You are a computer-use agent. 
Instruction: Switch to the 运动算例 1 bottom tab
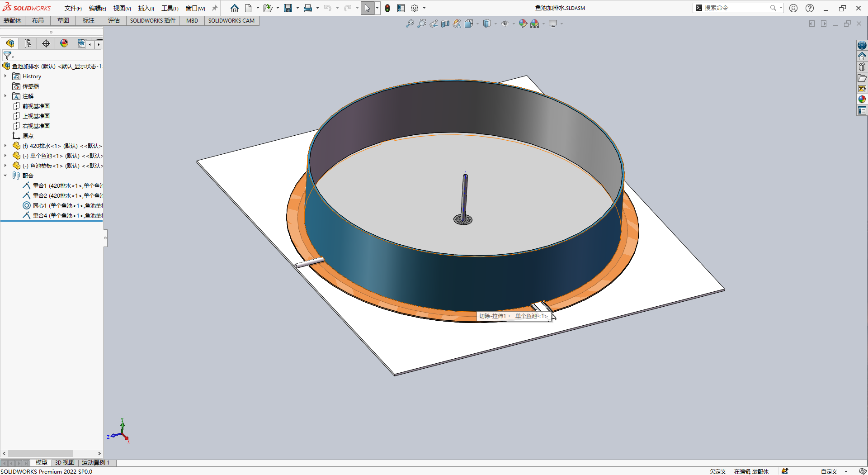[x=95, y=463]
